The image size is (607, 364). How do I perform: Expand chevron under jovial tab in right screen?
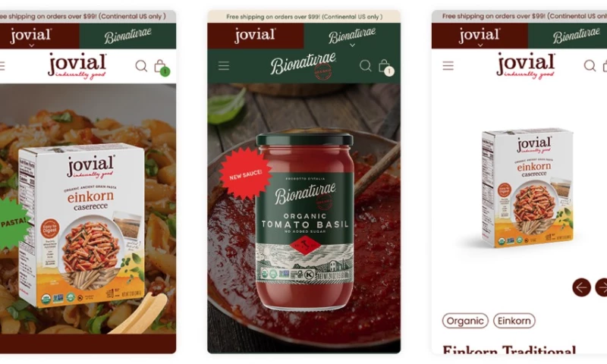tap(480, 45)
